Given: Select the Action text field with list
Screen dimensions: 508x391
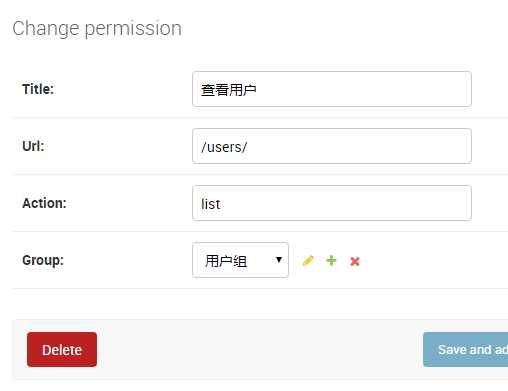Looking at the screenshot, I should point(332,203).
